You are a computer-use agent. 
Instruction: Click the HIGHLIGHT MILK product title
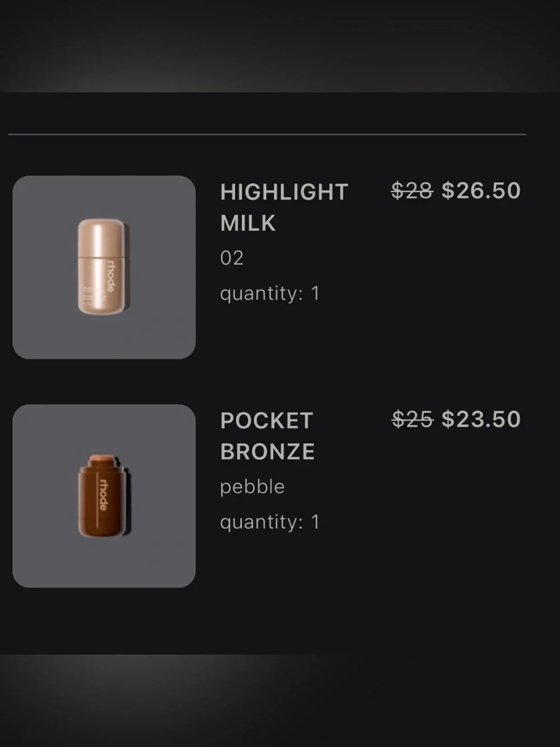tap(284, 207)
